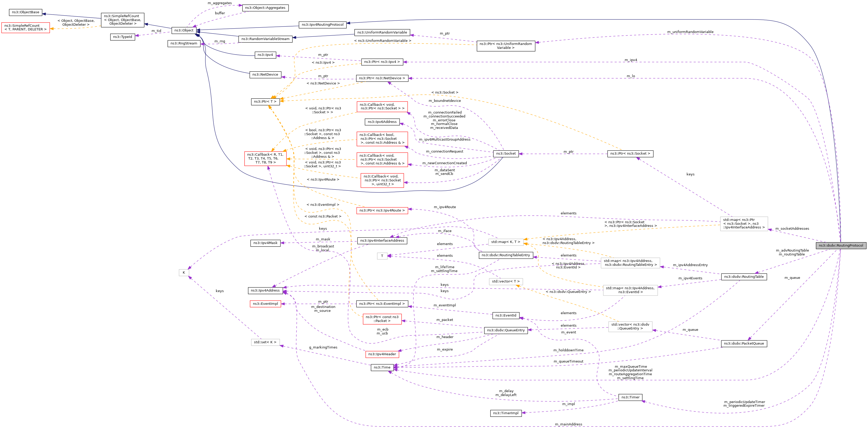868x428 pixels.
Task: Open ns3::dsdv::RoutingTableEntry node
Action: pyautogui.click(x=506, y=255)
